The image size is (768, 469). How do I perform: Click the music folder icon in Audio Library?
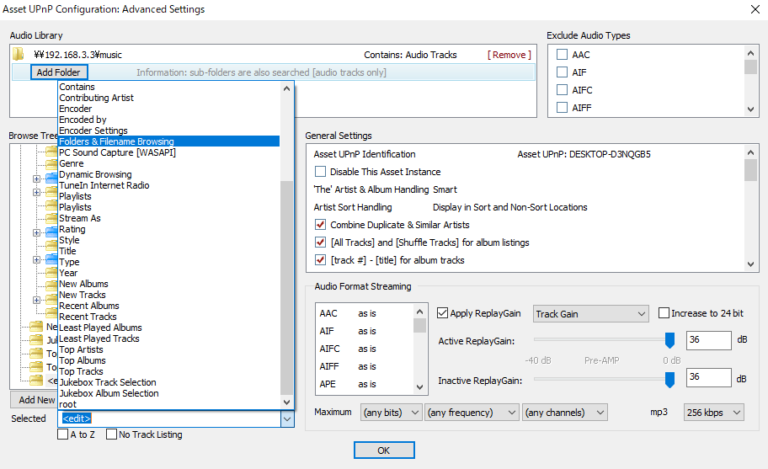coord(18,54)
